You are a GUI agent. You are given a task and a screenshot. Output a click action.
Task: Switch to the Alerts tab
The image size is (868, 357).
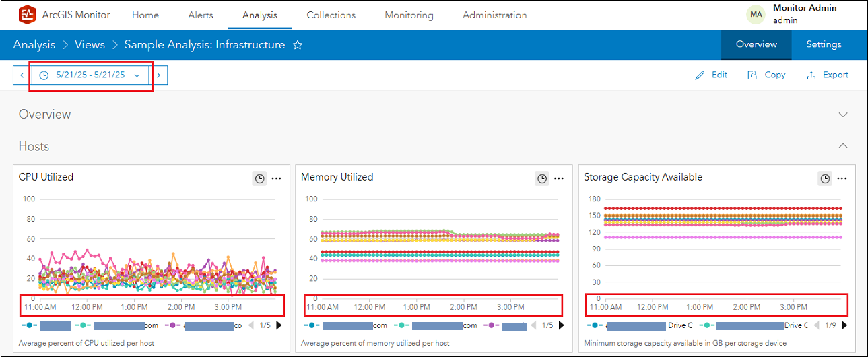(201, 15)
